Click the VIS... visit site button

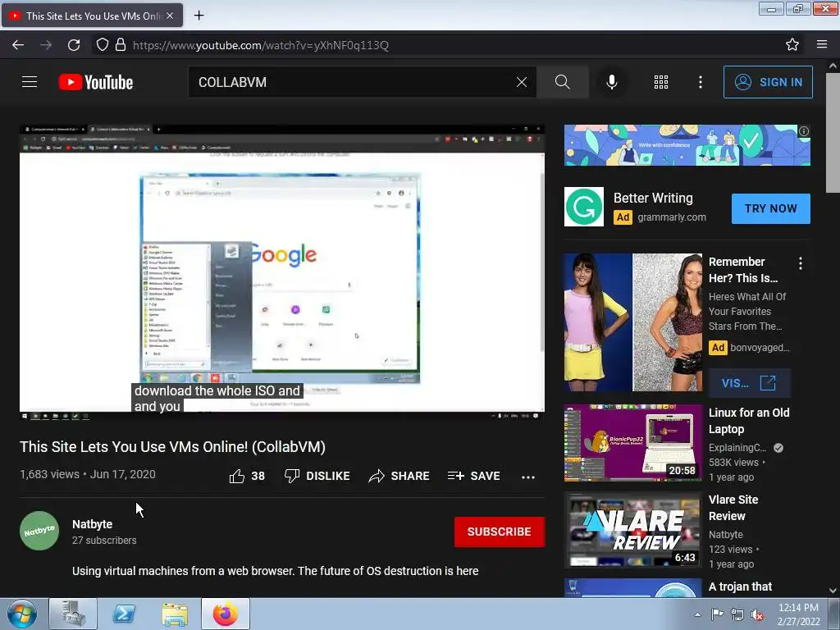tap(749, 383)
